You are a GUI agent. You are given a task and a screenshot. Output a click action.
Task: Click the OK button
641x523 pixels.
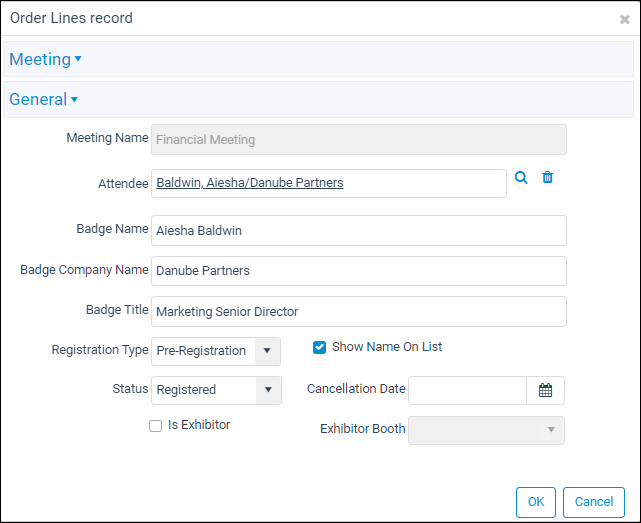536,502
